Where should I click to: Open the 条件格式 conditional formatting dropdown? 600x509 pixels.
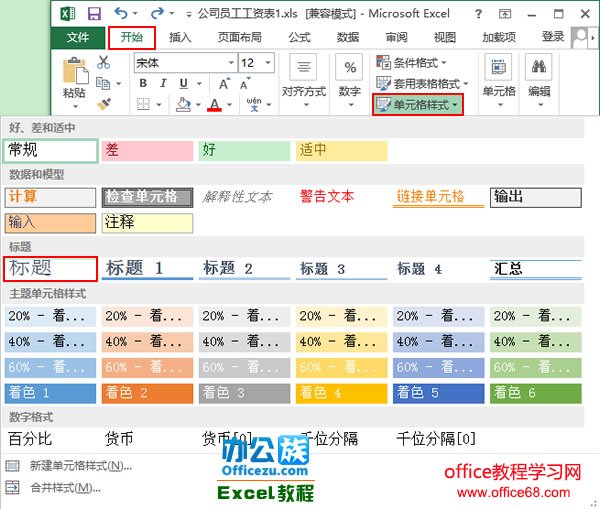tap(411, 62)
